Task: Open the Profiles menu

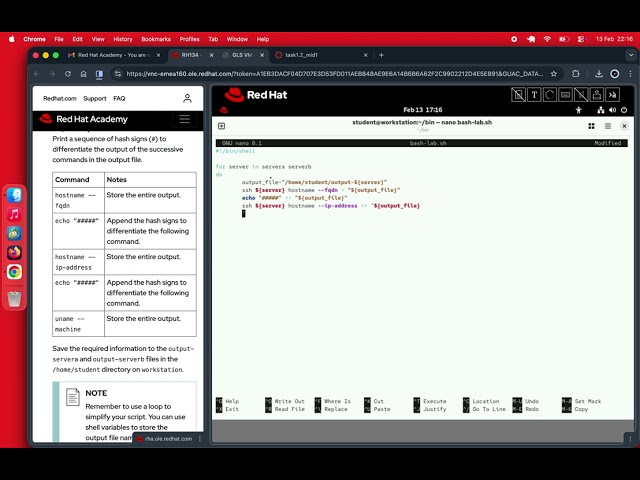Action: [189, 39]
